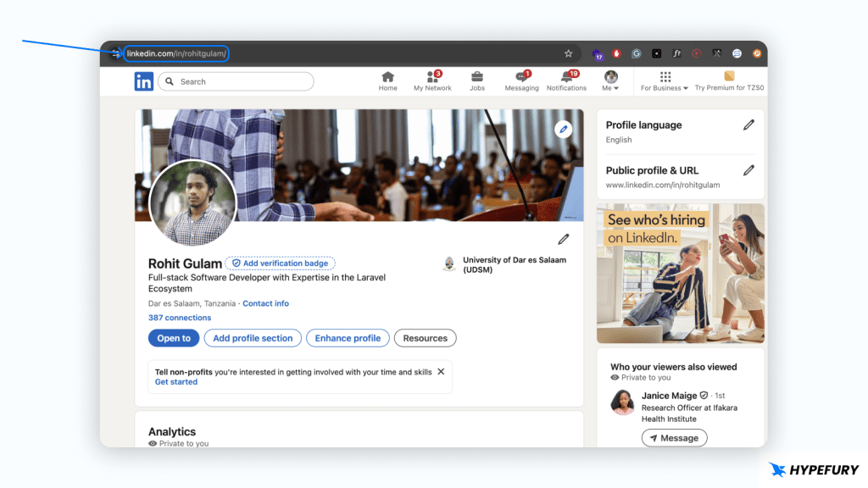
Task: Select the Enhance profile button
Action: tap(348, 338)
